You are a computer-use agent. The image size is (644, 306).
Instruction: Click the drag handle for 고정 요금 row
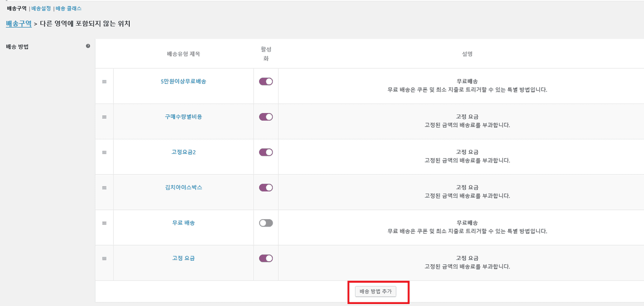[x=104, y=258]
